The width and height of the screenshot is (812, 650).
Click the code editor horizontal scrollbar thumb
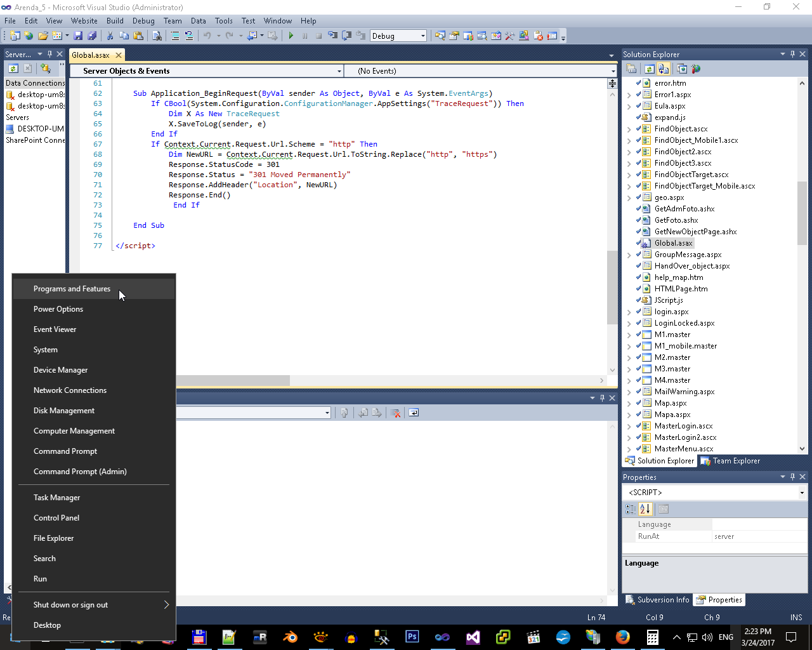(232, 380)
